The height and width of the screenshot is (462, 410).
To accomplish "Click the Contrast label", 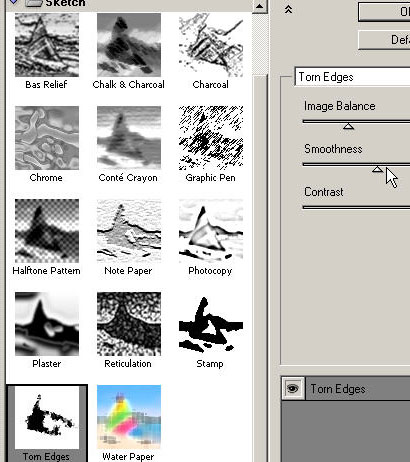I will [x=324, y=192].
